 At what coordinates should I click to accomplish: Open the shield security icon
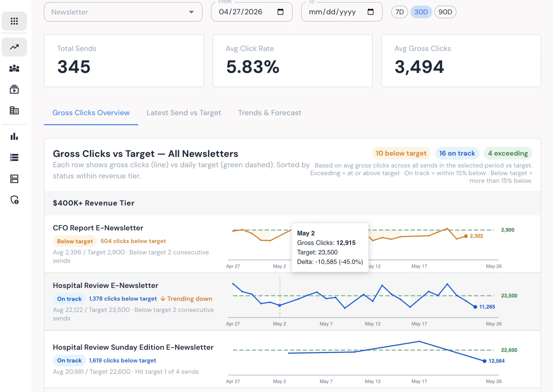14,200
